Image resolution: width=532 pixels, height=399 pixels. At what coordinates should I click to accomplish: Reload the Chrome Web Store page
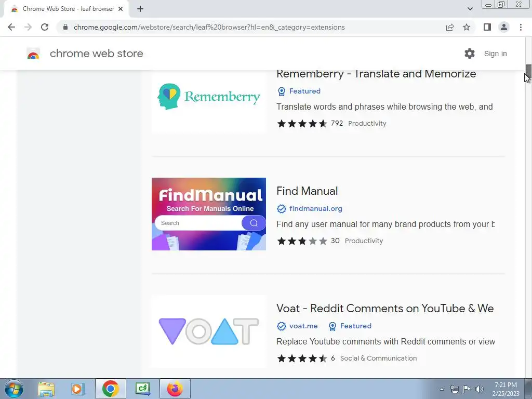(45, 27)
